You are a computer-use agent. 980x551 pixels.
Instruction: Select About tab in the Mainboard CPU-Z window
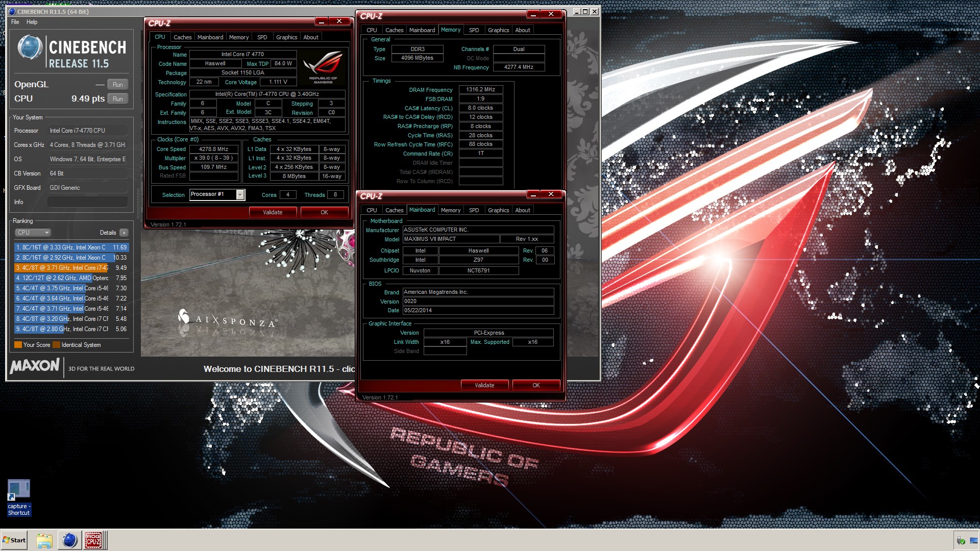pos(523,210)
